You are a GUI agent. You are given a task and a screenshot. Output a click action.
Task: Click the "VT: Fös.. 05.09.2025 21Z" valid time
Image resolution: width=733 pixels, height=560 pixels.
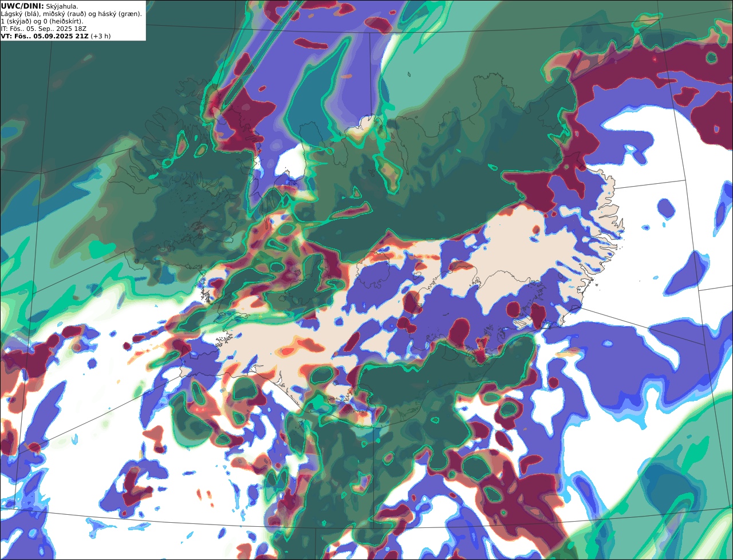[x=45, y=36]
